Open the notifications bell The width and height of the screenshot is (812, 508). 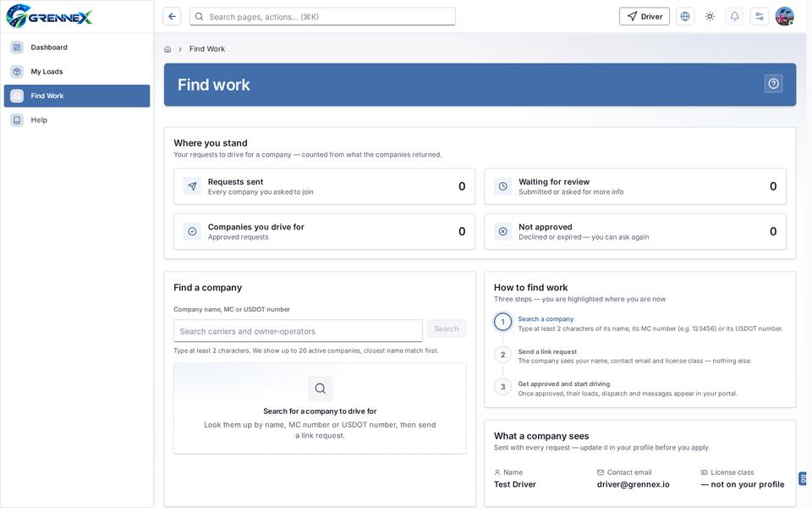[x=734, y=17]
